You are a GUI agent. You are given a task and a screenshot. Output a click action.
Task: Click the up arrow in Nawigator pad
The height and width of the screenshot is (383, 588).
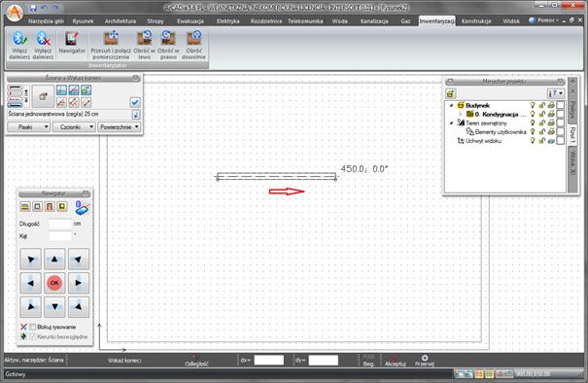coord(54,259)
